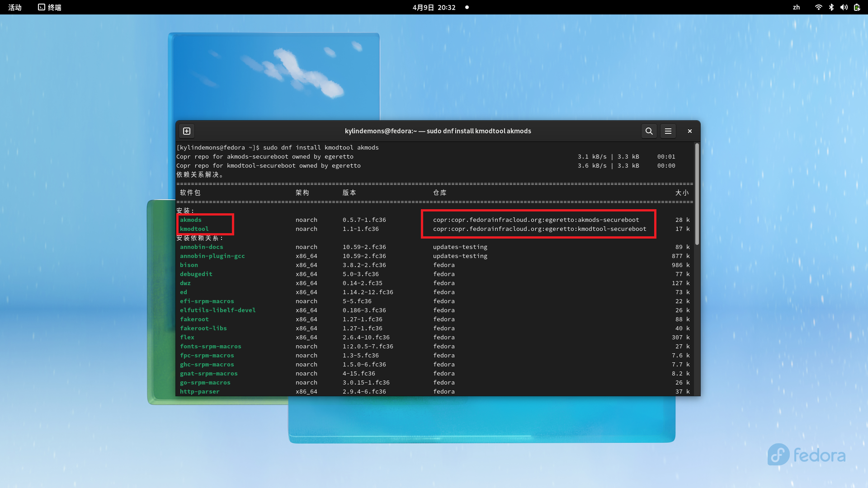Click the terminal vertical scrollbar
This screenshot has height=488, width=868.
[697, 194]
